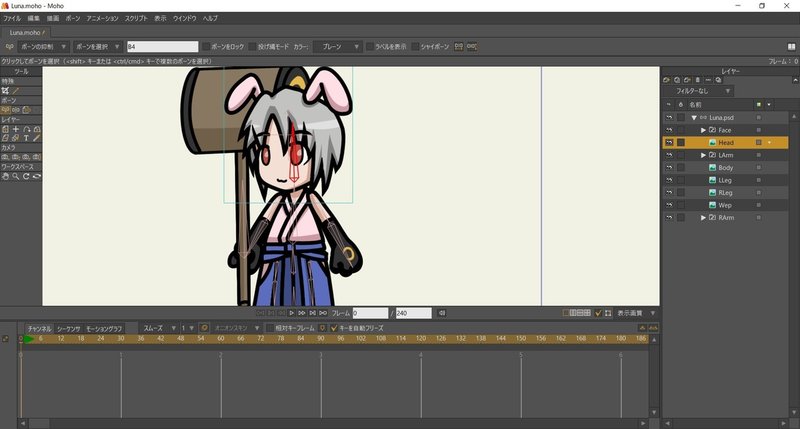Screen dimensions: 800x429
Task: Open the Scripts menu
Action: click(x=136, y=18)
